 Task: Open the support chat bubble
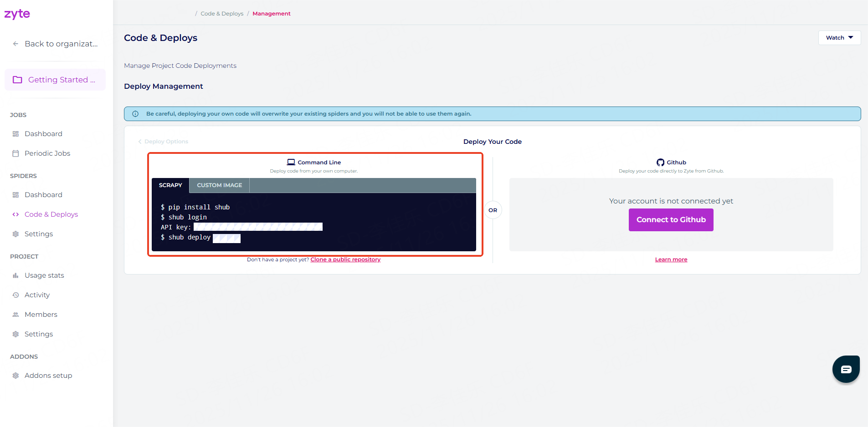pyautogui.click(x=845, y=369)
